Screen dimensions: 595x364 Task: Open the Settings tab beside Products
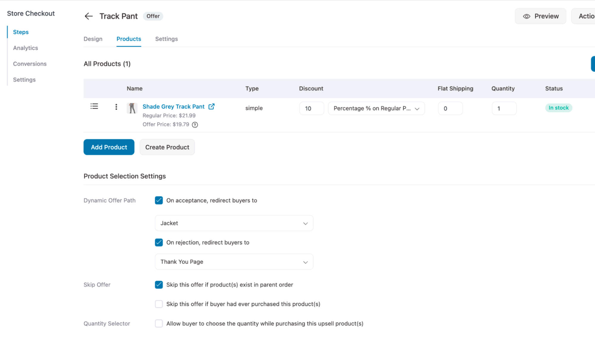tap(166, 39)
